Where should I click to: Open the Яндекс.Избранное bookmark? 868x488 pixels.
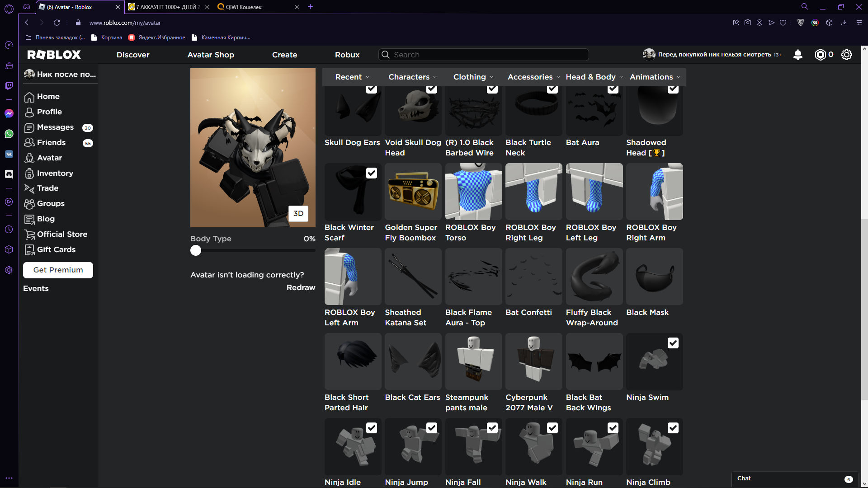pos(157,38)
